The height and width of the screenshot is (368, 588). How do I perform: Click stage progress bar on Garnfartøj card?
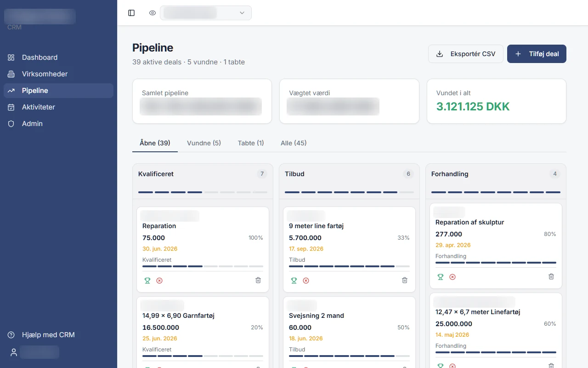[x=203, y=356]
